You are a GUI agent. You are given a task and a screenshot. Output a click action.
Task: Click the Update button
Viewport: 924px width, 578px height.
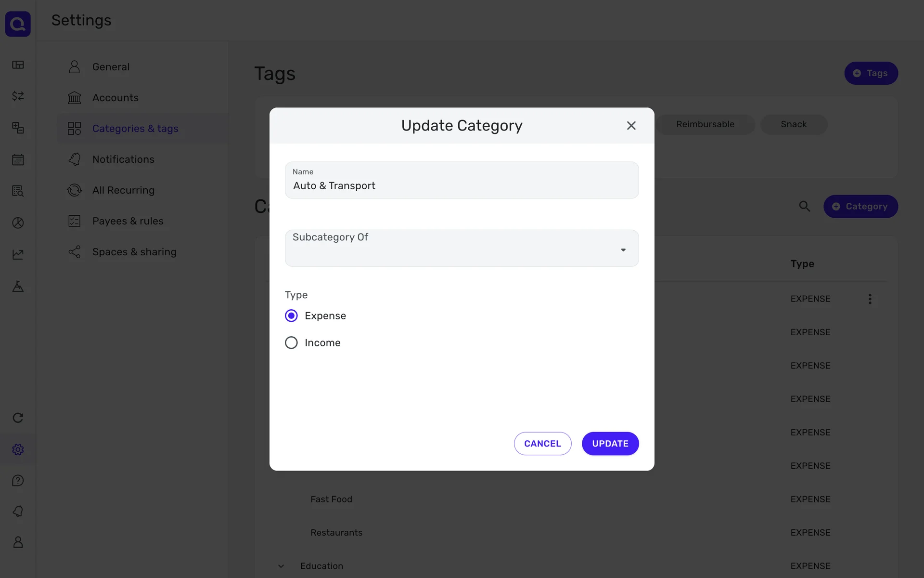tap(610, 444)
